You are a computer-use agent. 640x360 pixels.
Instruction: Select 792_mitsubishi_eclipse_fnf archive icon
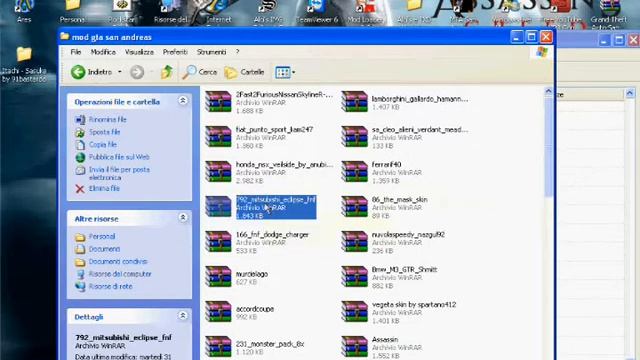click(218, 207)
